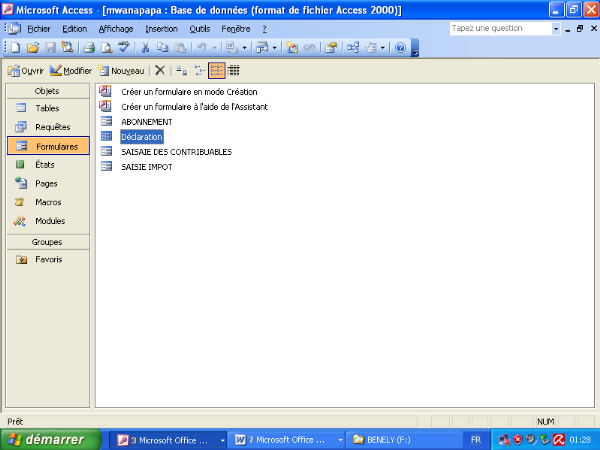This screenshot has width=600, height=450.
Task: Open toolbar options at the toolbar's end
Action: pos(415,48)
